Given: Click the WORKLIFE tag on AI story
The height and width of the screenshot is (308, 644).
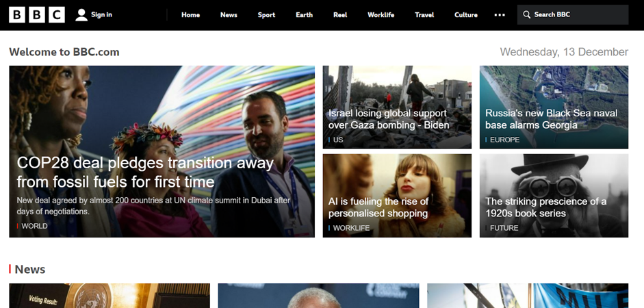Looking at the screenshot, I should click(351, 228).
